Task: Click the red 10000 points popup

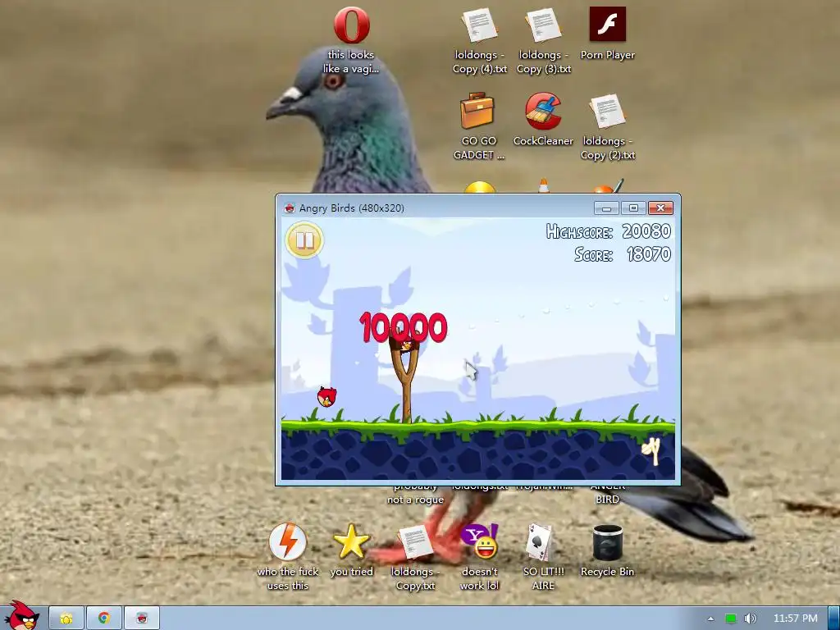Action: click(x=404, y=327)
